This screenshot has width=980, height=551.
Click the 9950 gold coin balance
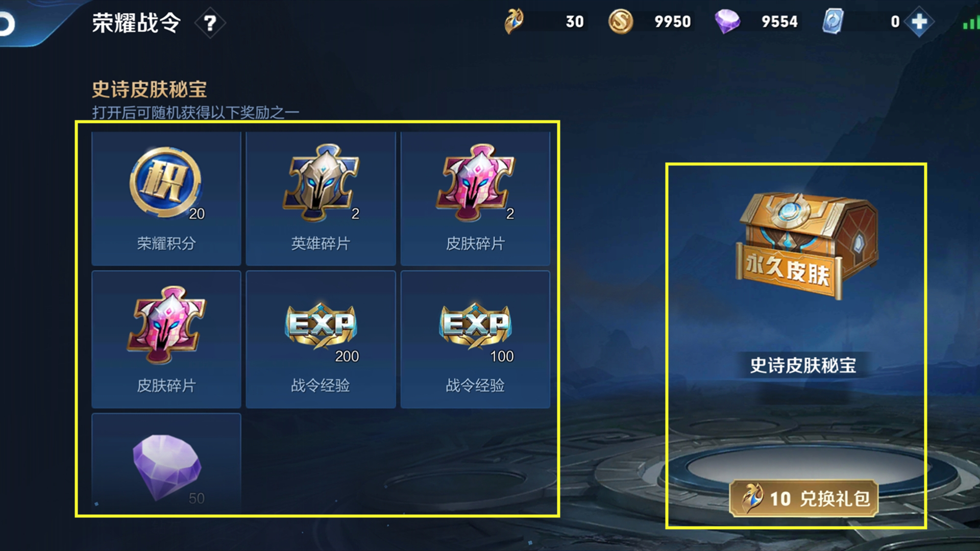672,22
